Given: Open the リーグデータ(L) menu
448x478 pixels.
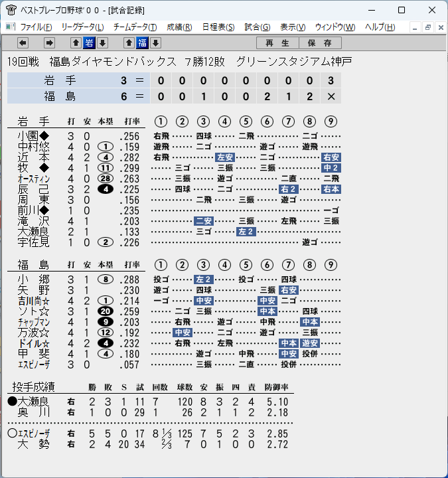Looking at the screenshot, I should point(82,27).
